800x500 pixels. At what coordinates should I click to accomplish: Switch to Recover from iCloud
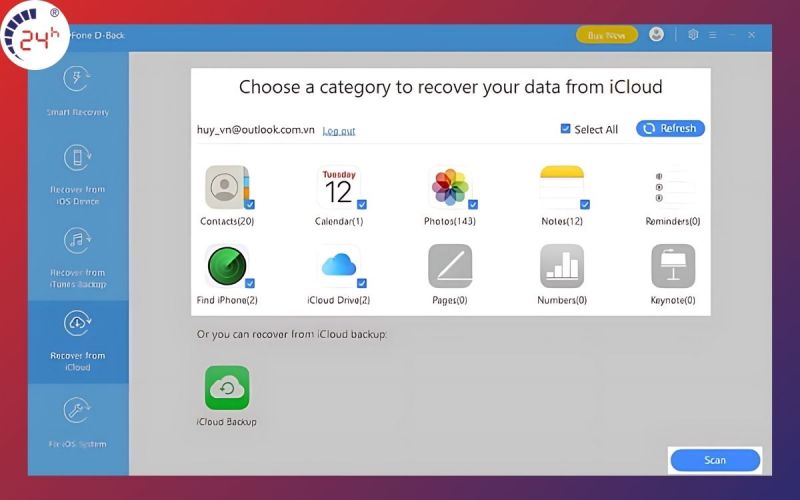[x=78, y=341]
